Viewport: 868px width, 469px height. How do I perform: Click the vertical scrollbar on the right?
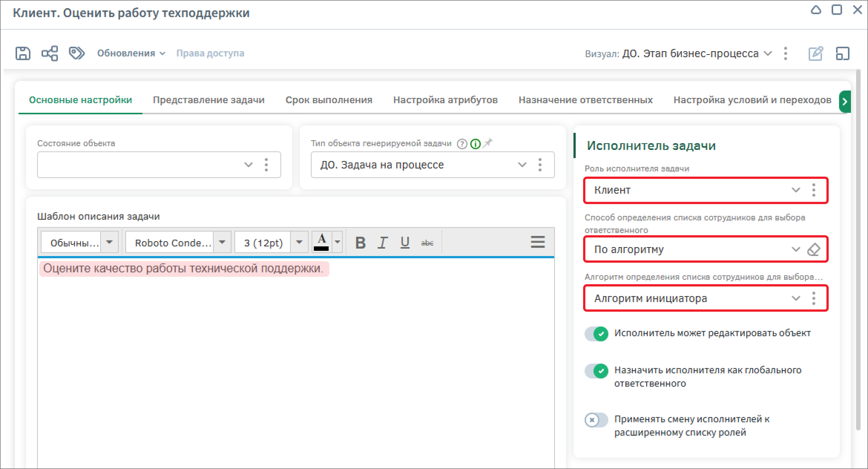(x=858, y=250)
